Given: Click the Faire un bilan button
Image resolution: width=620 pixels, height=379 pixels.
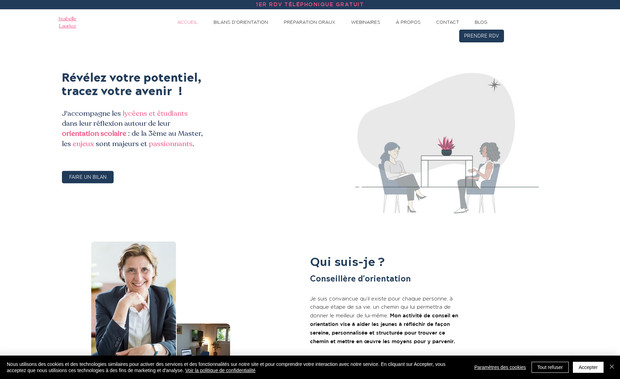Looking at the screenshot, I should coord(87,177).
